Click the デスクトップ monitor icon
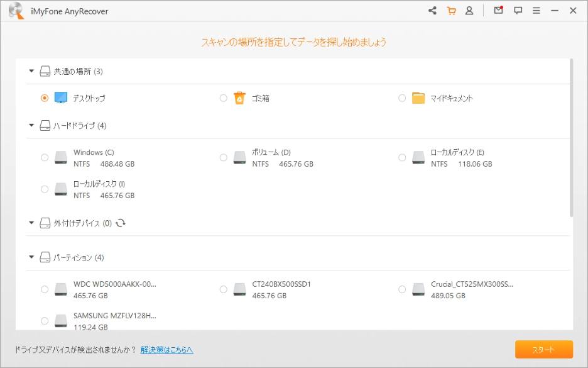The image size is (588, 368). click(x=61, y=98)
